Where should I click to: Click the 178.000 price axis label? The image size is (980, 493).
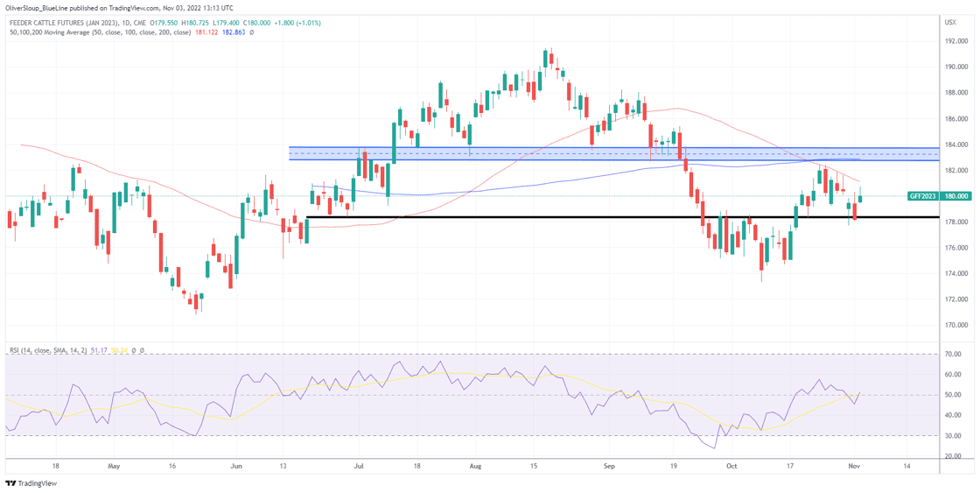pos(956,222)
